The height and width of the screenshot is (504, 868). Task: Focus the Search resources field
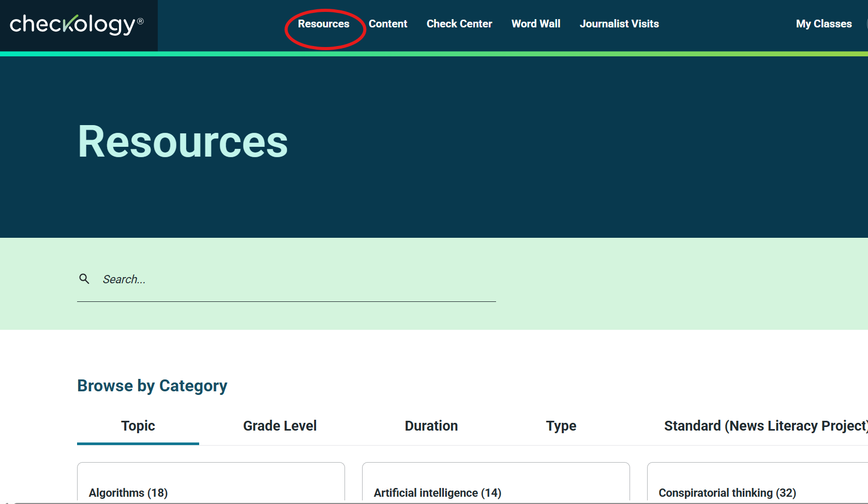[287, 280]
